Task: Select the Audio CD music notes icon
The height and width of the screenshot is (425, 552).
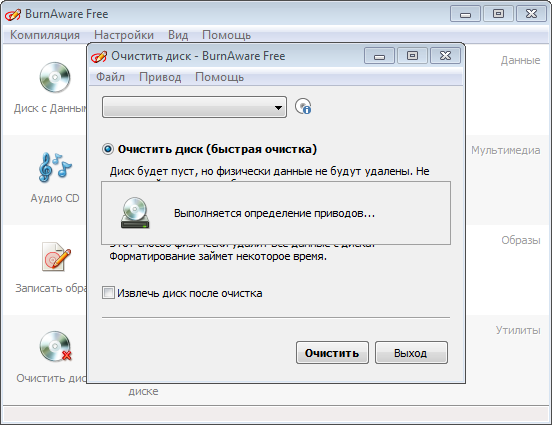Action: [55, 167]
